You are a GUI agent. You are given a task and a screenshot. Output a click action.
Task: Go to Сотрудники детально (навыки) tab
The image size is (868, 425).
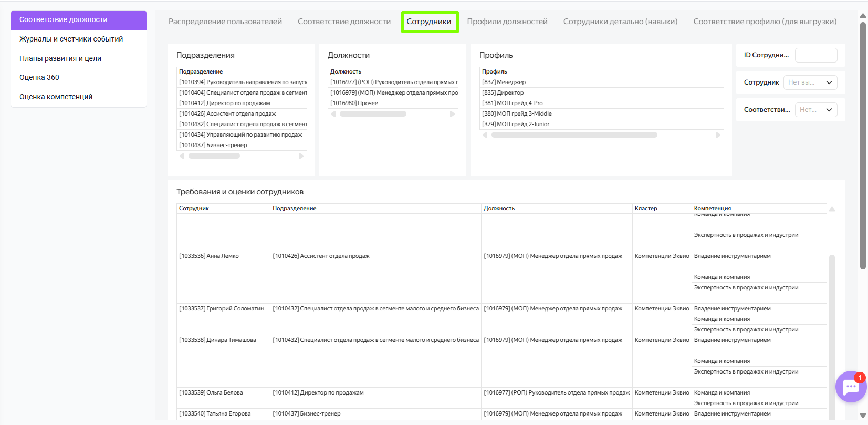pos(620,22)
